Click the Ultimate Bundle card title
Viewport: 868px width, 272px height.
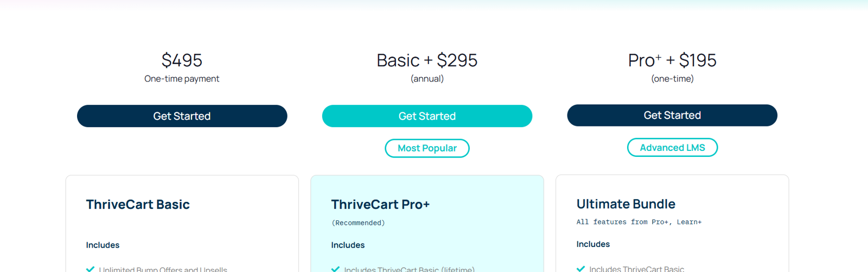(x=626, y=204)
